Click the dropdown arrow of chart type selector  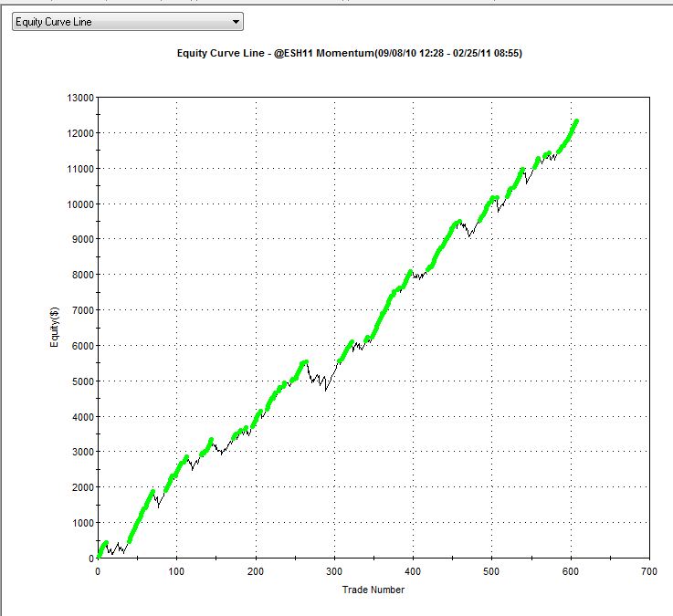tap(236, 22)
